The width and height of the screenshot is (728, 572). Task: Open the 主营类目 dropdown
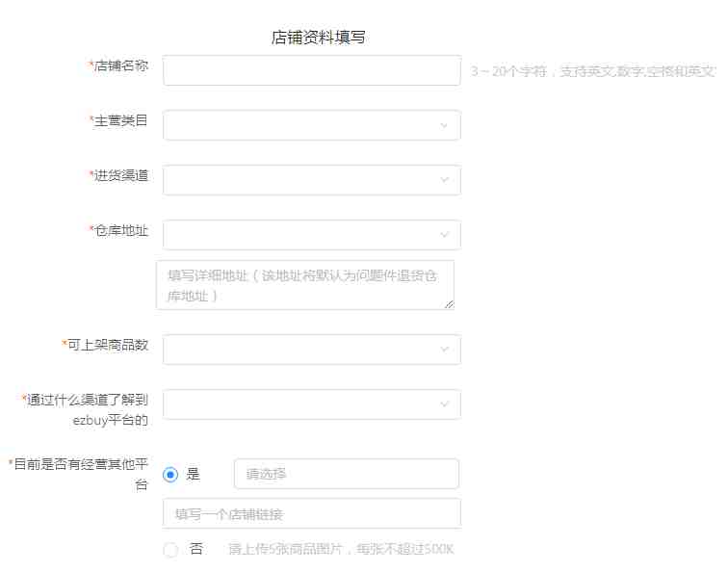[x=312, y=125]
